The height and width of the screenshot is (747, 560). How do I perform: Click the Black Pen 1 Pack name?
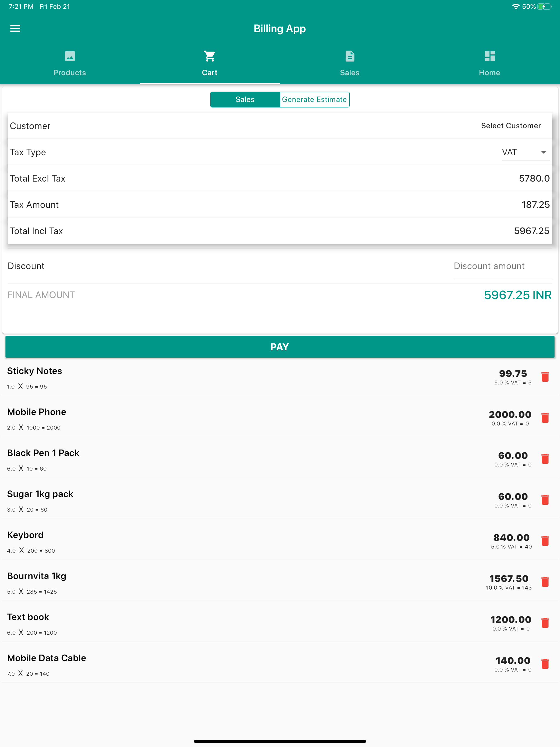pyautogui.click(x=43, y=453)
